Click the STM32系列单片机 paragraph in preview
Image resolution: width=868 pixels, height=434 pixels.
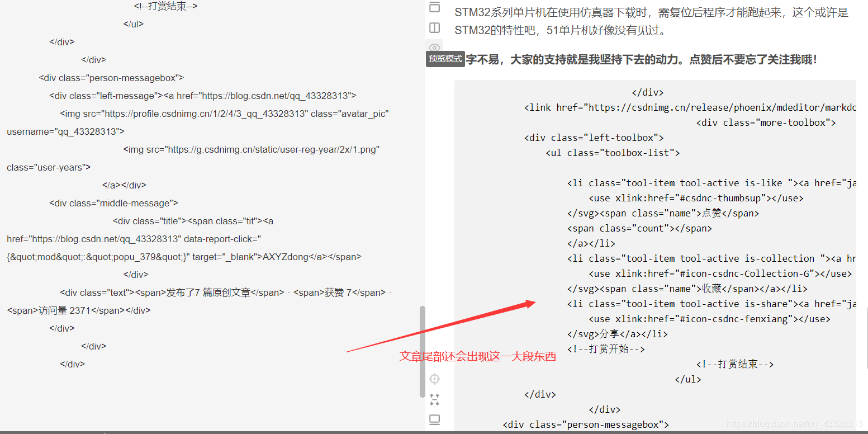pos(651,21)
